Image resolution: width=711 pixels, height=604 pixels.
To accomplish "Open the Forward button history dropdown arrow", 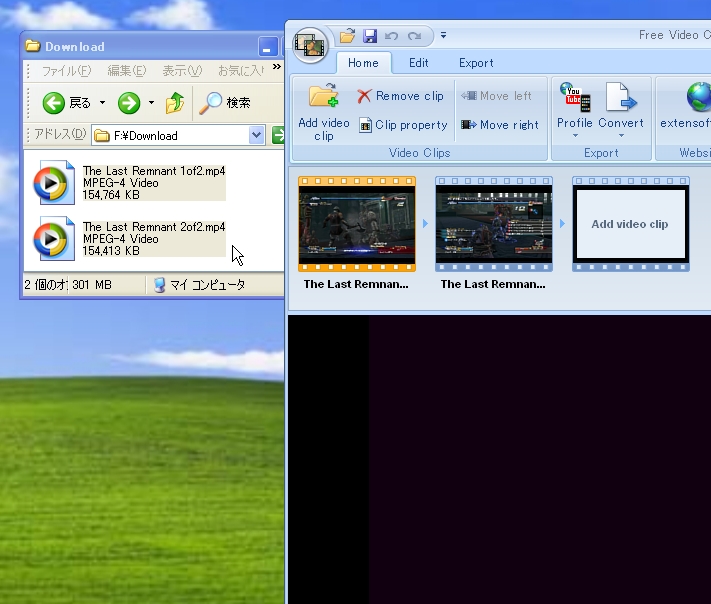I will (x=151, y=103).
